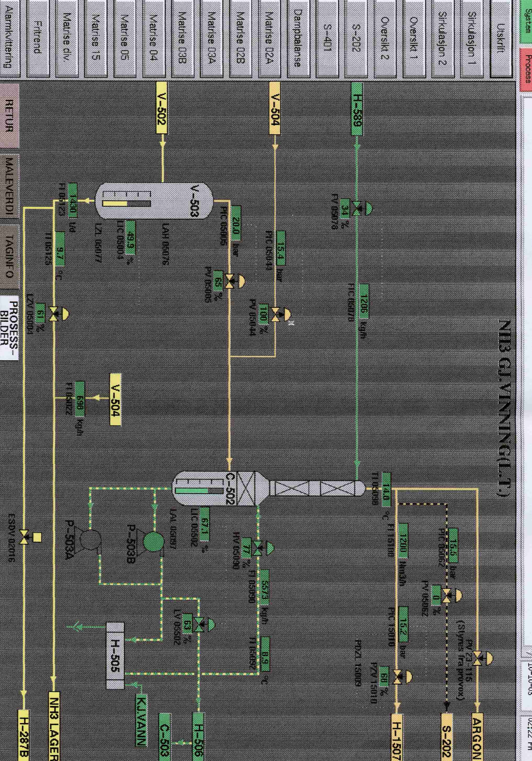Image resolution: width=532 pixels, height=761 pixels.
Task: Click the TAGINFO button
Action: 10,257
